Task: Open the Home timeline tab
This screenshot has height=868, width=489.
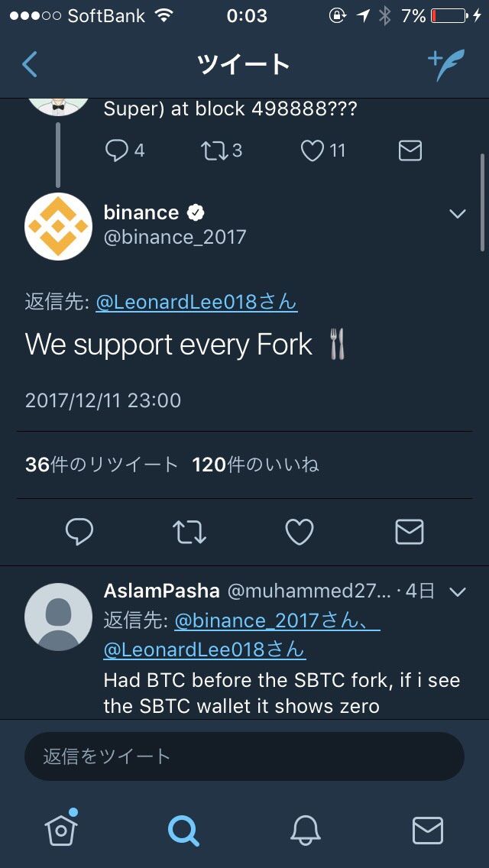Action: pos(61,829)
